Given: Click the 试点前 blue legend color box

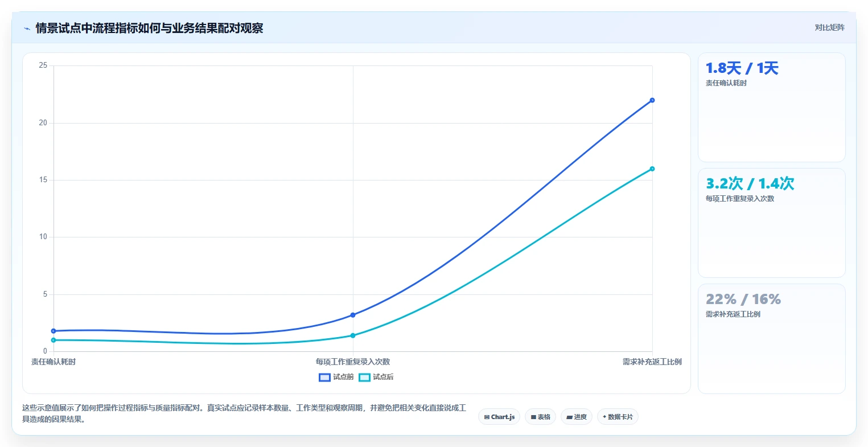Looking at the screenshot, I should pyautogui.click(x=324, y=377).
